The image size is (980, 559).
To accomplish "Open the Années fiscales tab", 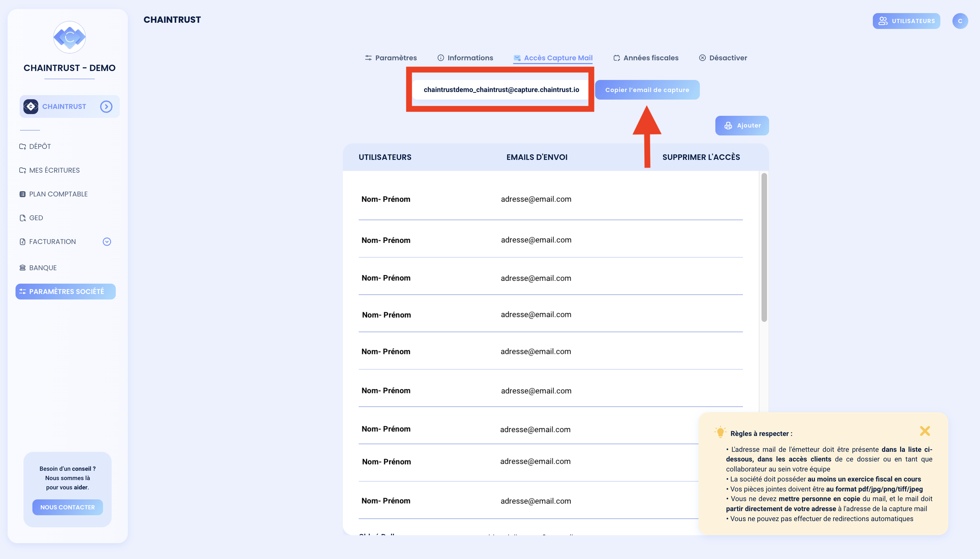I will (x=646, y=58).
